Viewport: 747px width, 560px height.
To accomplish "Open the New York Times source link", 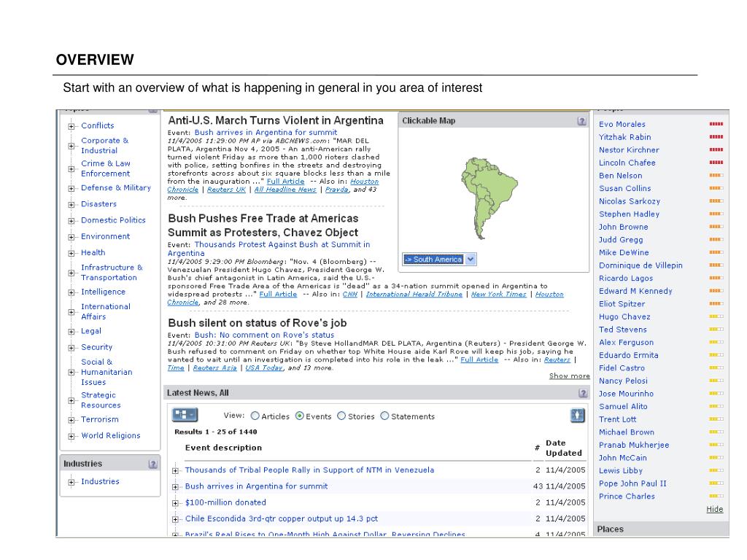I will (499, 295).
